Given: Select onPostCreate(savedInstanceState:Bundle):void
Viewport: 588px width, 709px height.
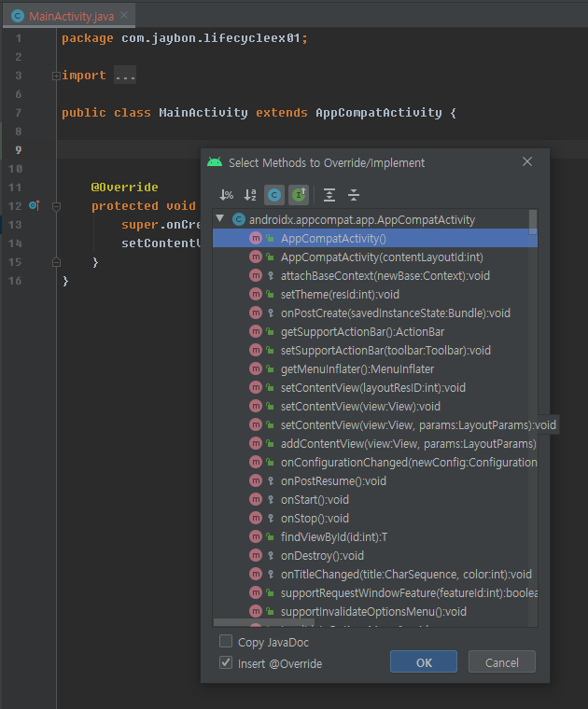Looking at the screenshot, I should click(375, 313).
